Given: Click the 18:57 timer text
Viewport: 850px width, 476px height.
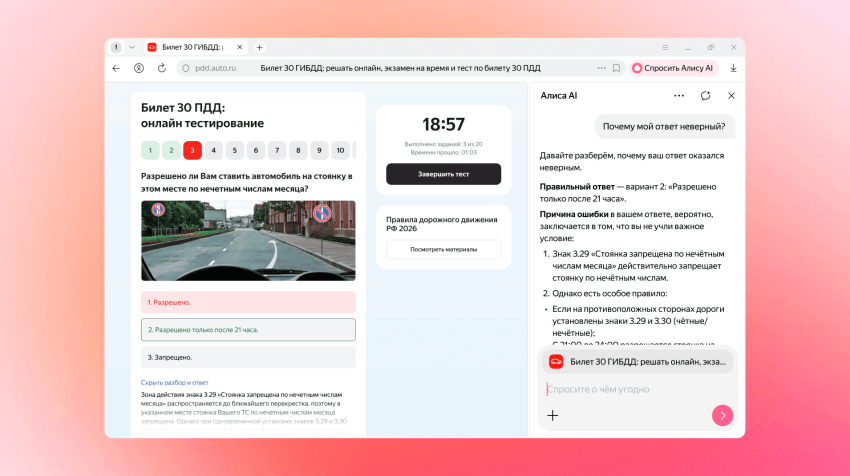Looking at the screenshot, I should 443,125.
